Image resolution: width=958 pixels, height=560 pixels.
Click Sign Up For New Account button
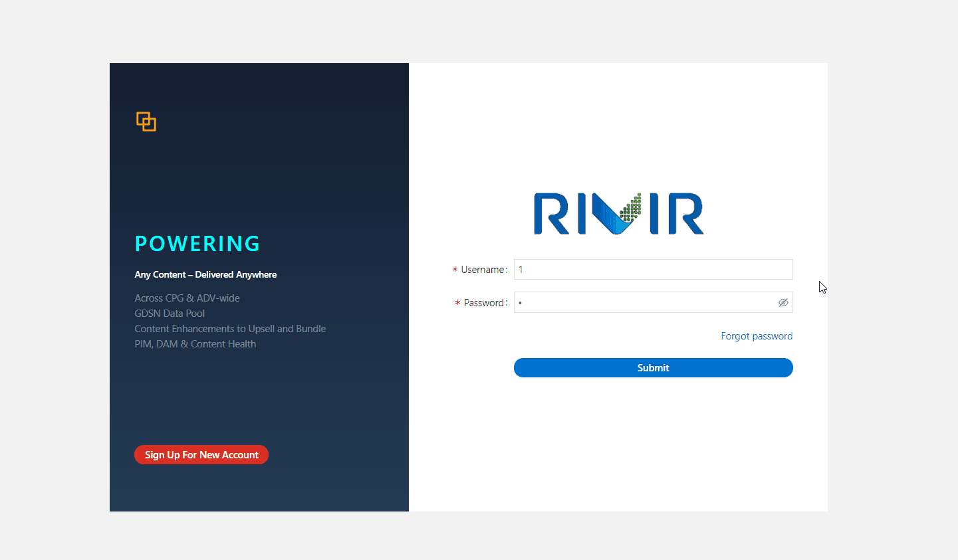(201, 455)
